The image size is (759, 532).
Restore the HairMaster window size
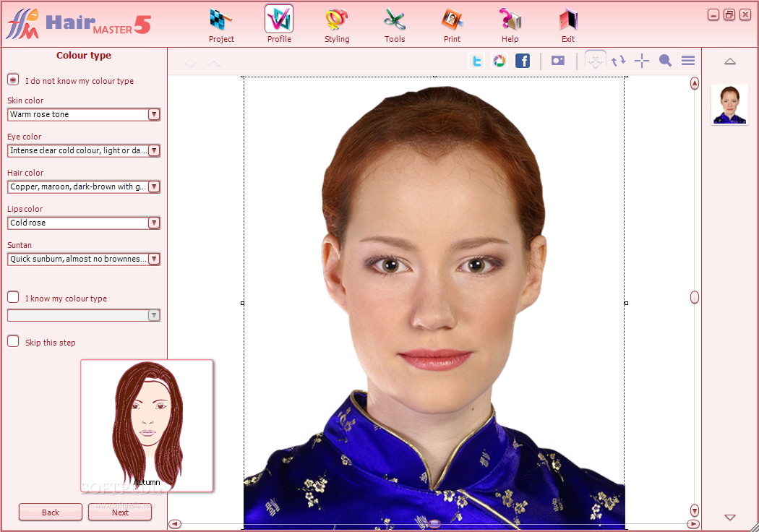coord(729,15)
